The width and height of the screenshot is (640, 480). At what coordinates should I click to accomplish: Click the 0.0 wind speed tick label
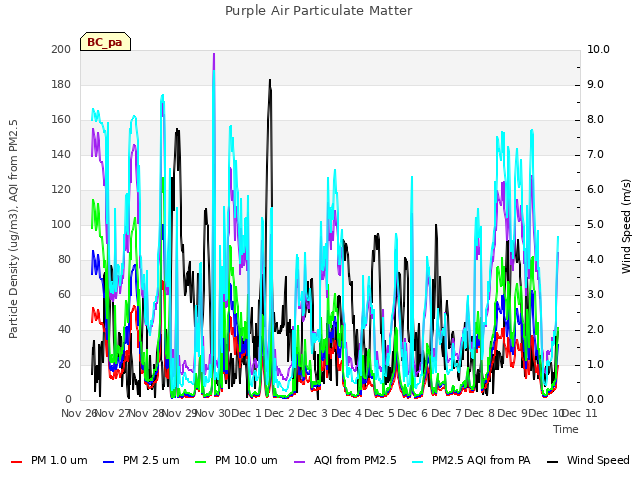[x=596, y=400]
